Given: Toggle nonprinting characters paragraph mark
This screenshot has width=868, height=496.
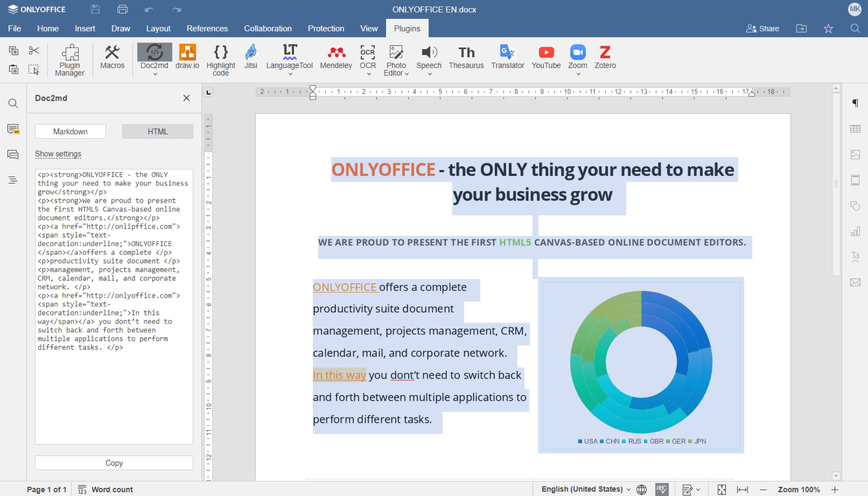Looking at the screenshot, I should [x=855, y=103].
